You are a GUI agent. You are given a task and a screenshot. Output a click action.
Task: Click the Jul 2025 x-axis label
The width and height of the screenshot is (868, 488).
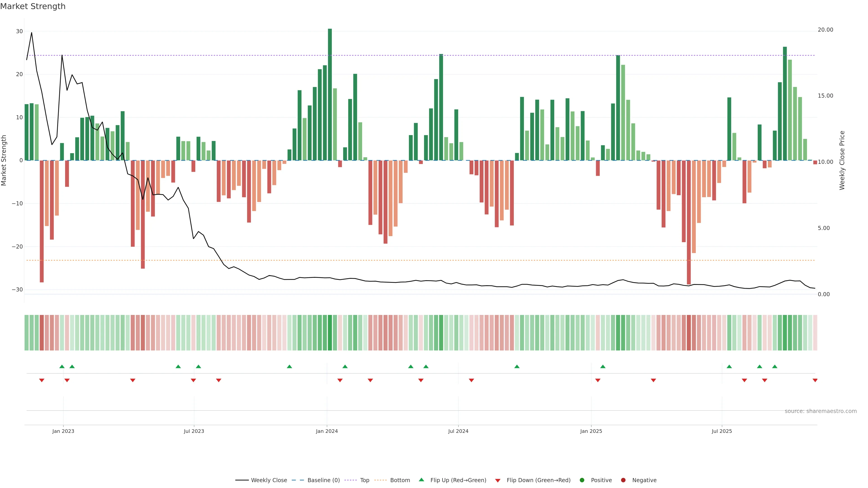[x=722, y=431]
